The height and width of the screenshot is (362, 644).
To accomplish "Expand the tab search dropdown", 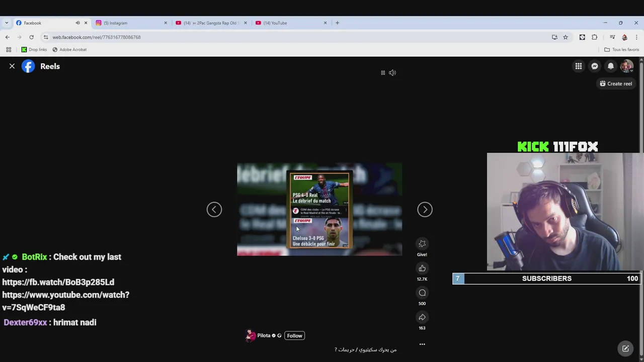I will (7, 23).
